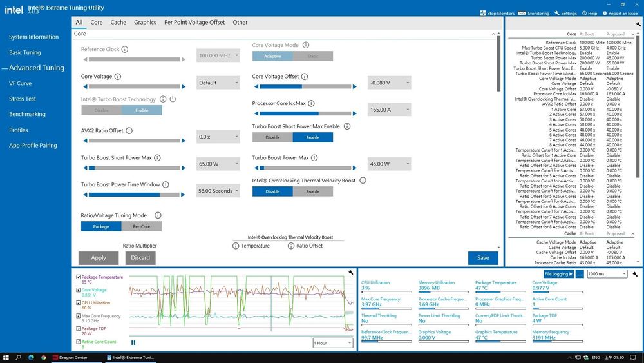Click info icon beside Core Voltage Offset
644x363 pixels.
[305, 77]
